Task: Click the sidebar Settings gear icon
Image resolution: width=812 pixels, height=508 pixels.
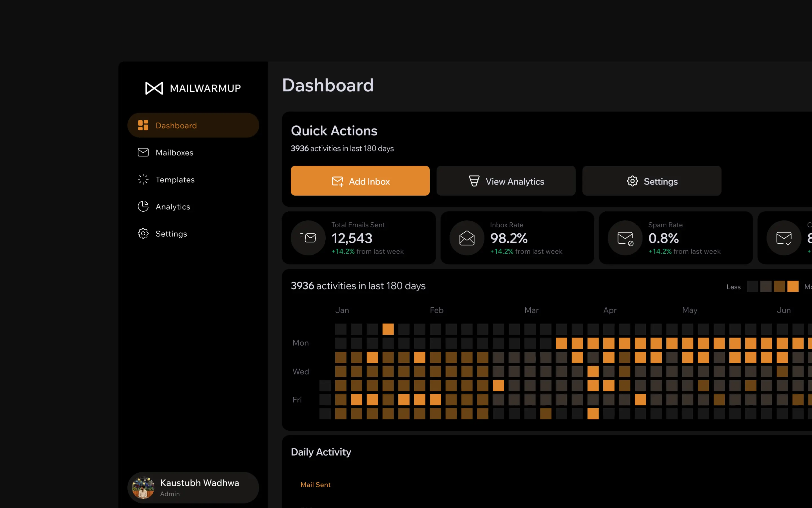Action: pyautogui.click(x=143, y=233)
